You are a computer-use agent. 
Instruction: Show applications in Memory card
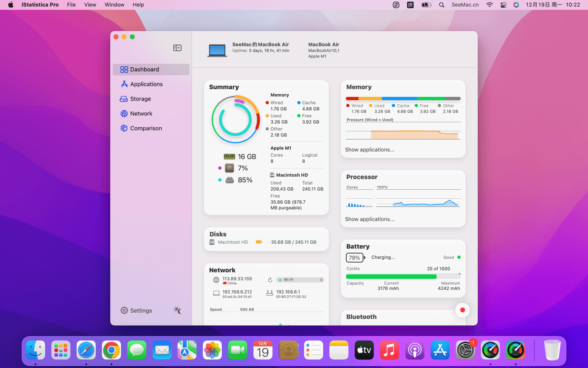point(370,150)
